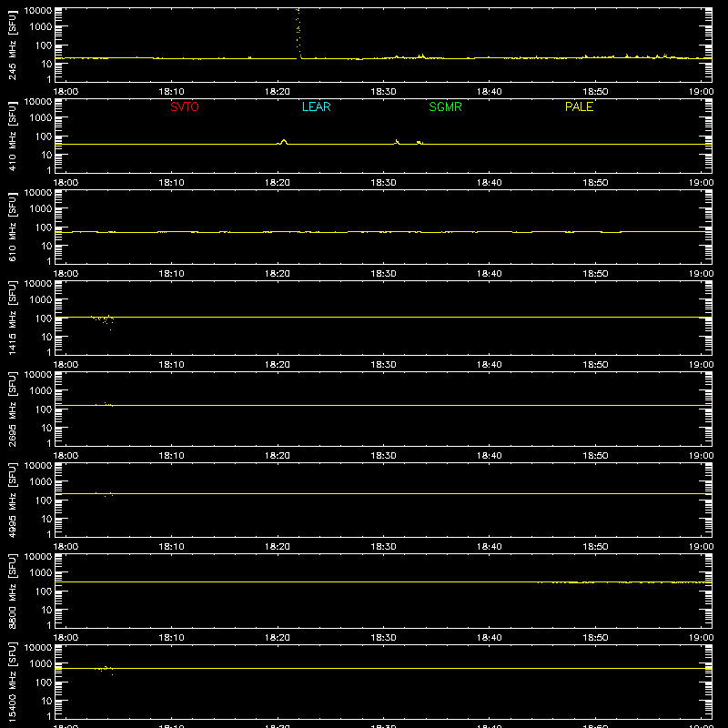This screenshot has width=728, height=728.
Task: Click the 4995 MHz [SFU] axis title
Action: click(13, 500)
